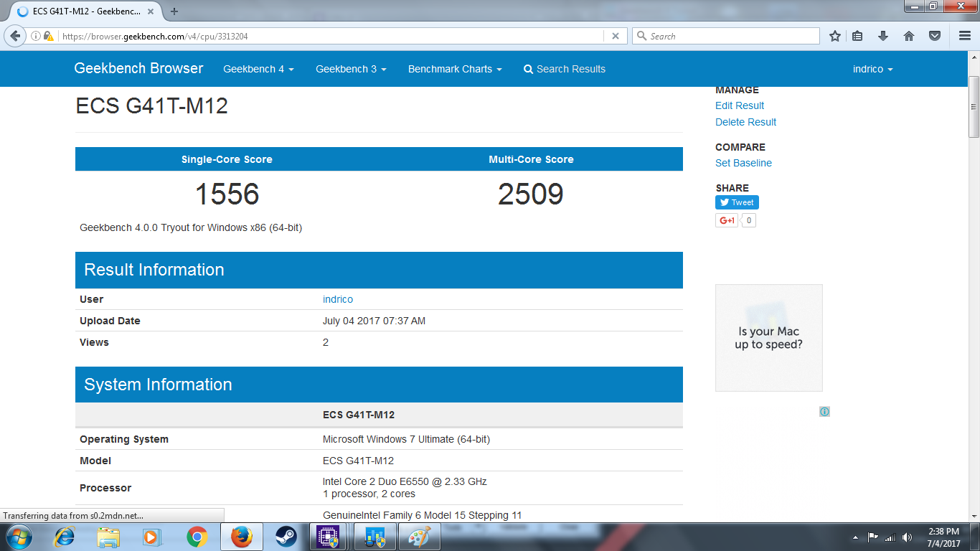
Task: Click the Multi-Core Score value 2509
Action: pos(531,194)
